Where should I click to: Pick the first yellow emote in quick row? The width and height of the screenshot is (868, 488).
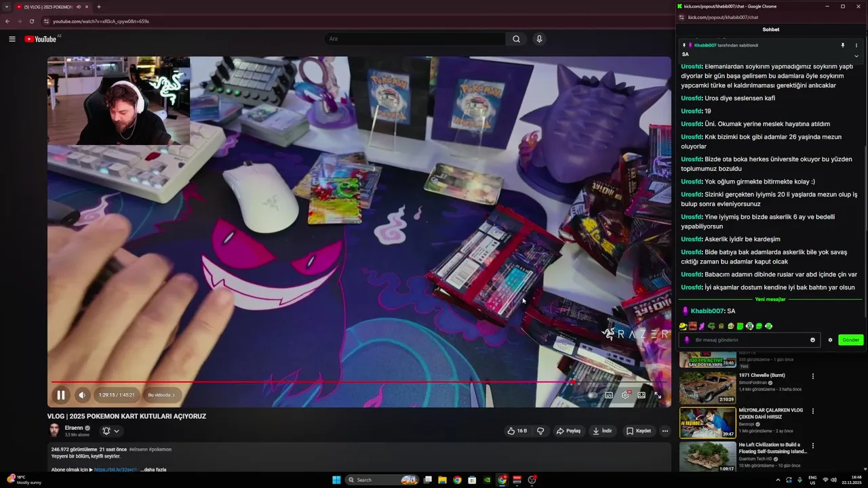683,326
